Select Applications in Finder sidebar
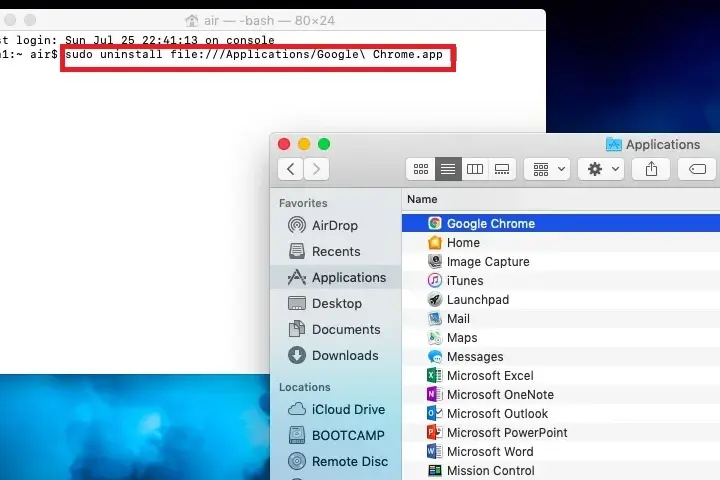Image resolution: width=720 pixels, height=480 pixels. (336, 277)
